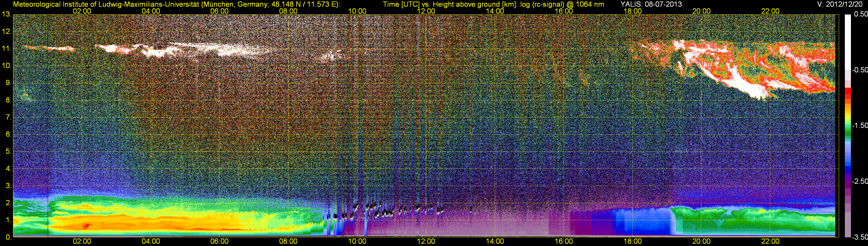Click the log (rc-signal) @ 1064 nm text
Image resolution: width=868 pixels, height=246 pixels.
pyautogui.click(x=562, y=4)
